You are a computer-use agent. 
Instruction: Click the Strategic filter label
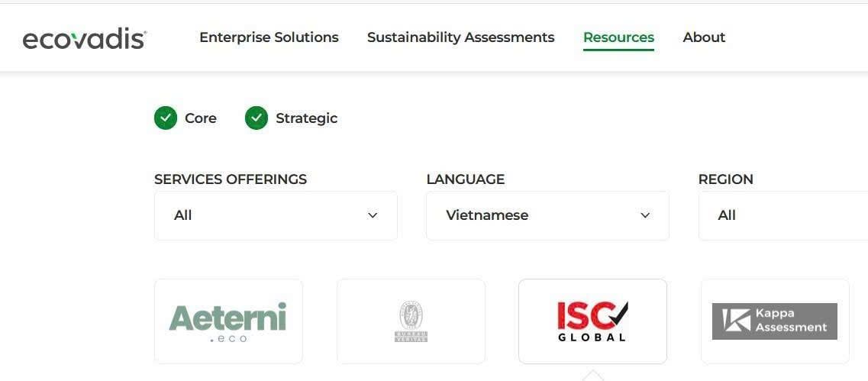pos(306,118)
